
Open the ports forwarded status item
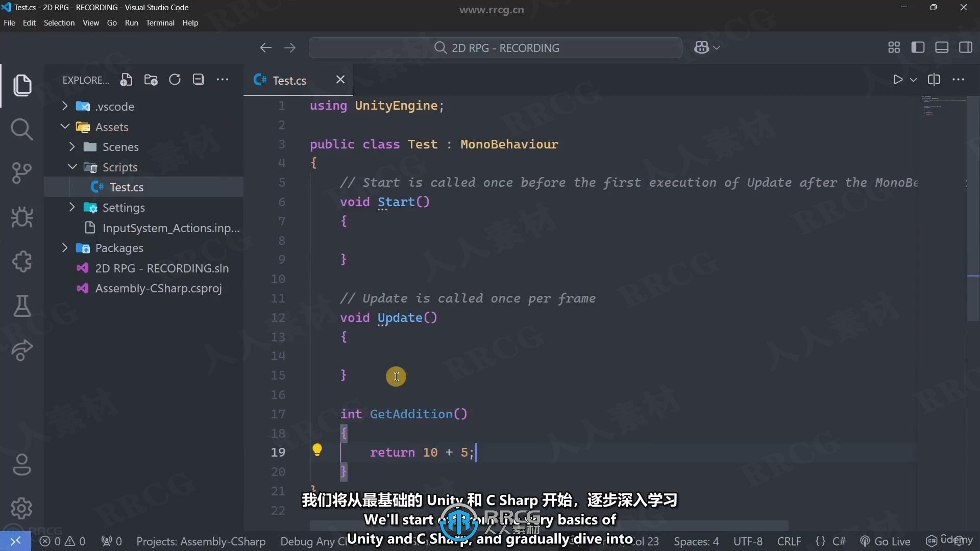[x=112, y=541]
